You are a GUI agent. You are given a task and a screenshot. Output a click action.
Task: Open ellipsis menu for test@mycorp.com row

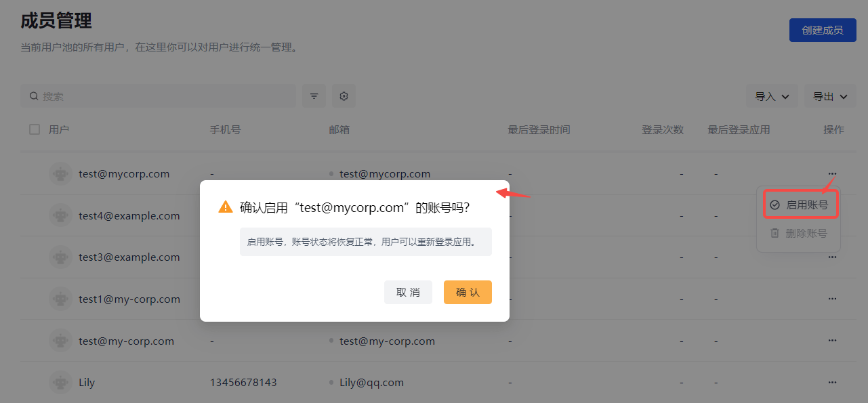[832, 174]
